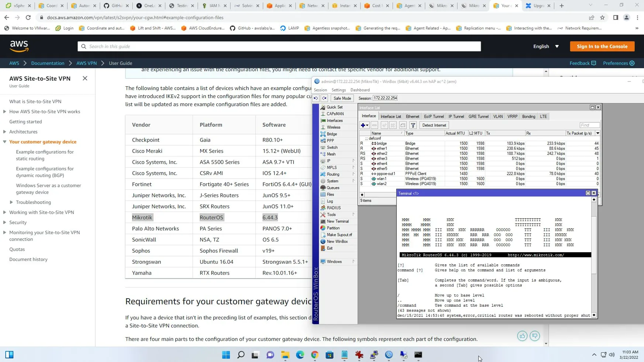Open WinBox Dashboard menu

pos(360,90)
